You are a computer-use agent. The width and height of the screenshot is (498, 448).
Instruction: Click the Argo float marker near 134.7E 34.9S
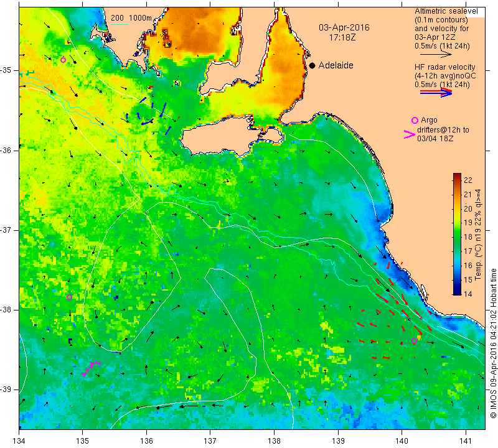point(63,60)
